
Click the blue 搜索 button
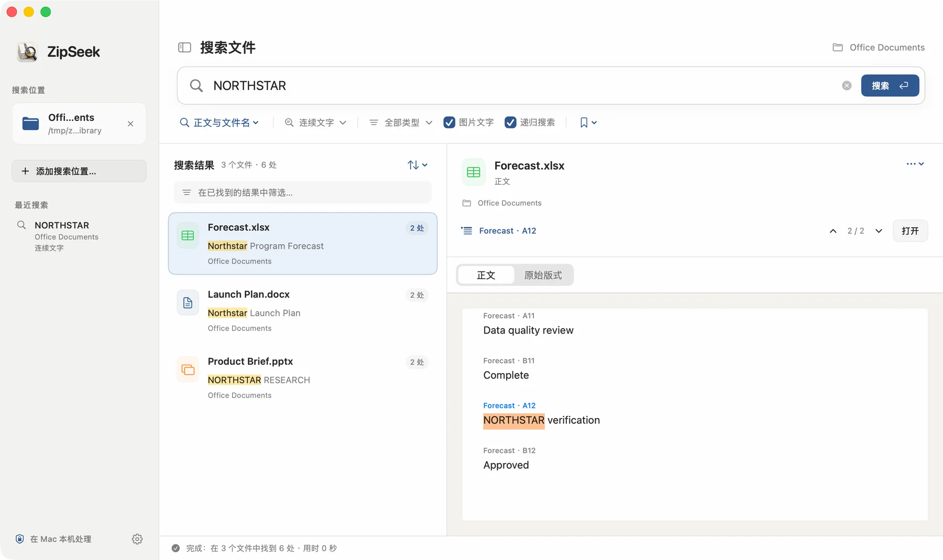point(890,85)
